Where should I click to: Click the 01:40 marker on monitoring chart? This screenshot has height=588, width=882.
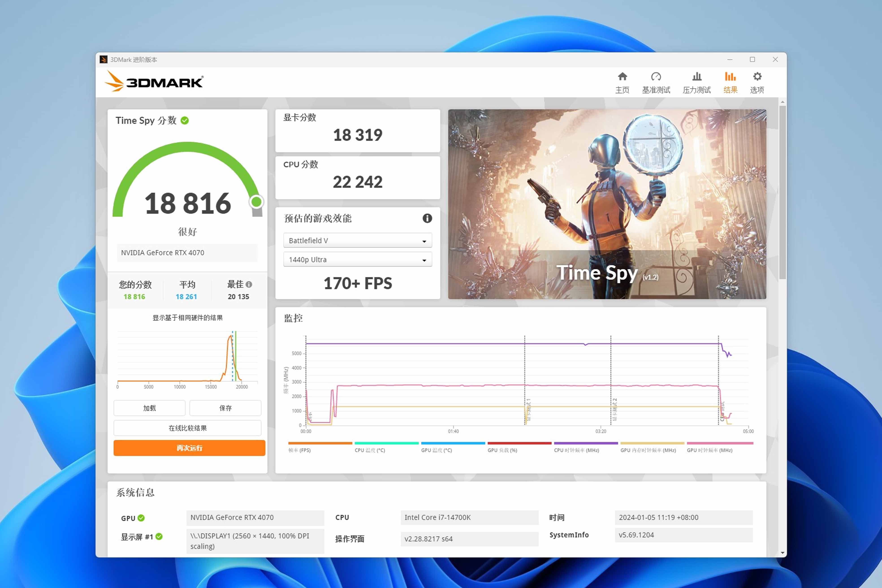click(x=453, y=431)
